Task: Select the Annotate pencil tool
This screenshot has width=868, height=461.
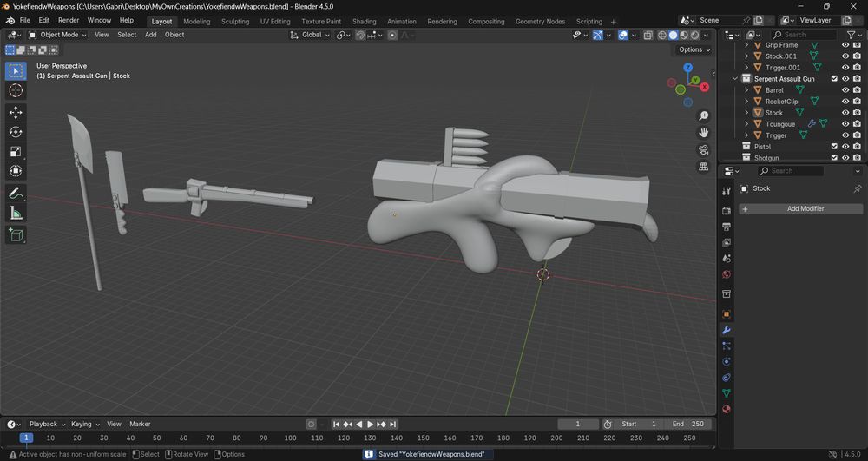Action: coord(16,193)
